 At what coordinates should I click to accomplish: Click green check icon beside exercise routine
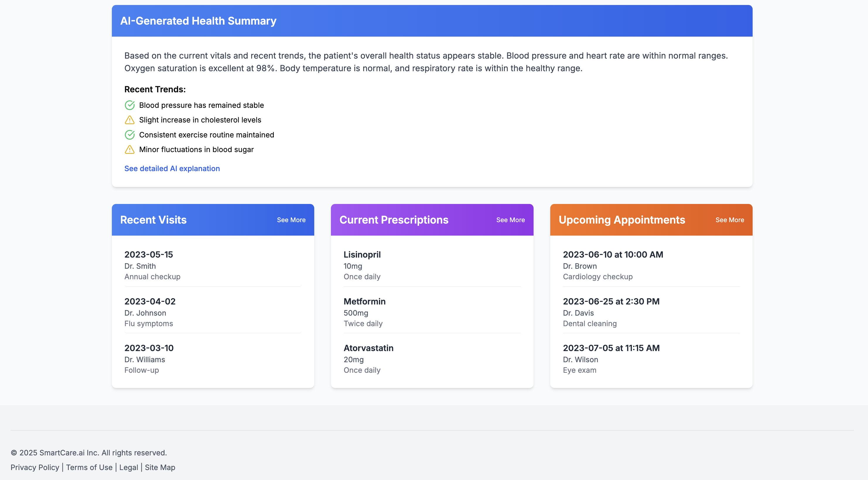pyautogui.click(x=129, y=135)
